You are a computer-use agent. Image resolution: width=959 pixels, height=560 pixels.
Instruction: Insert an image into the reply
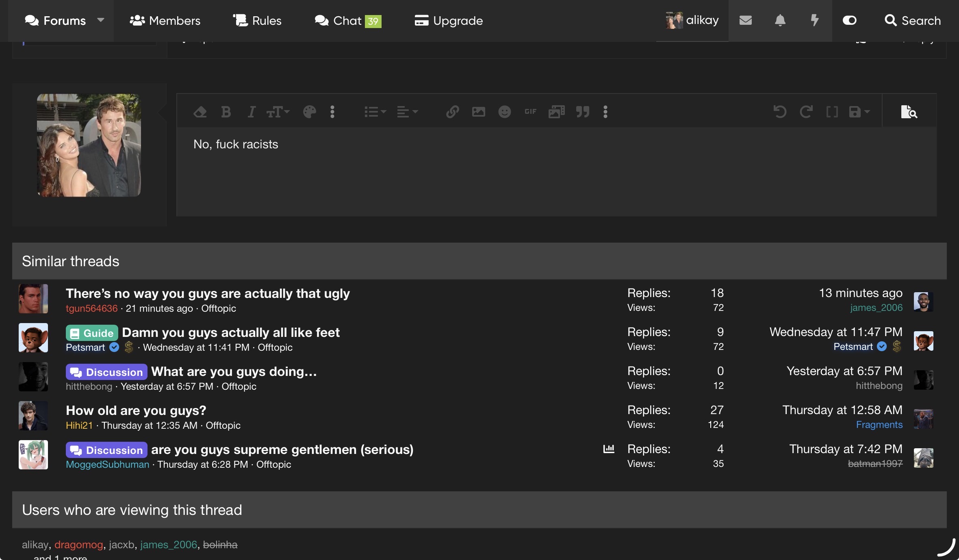tap(478, 112)
